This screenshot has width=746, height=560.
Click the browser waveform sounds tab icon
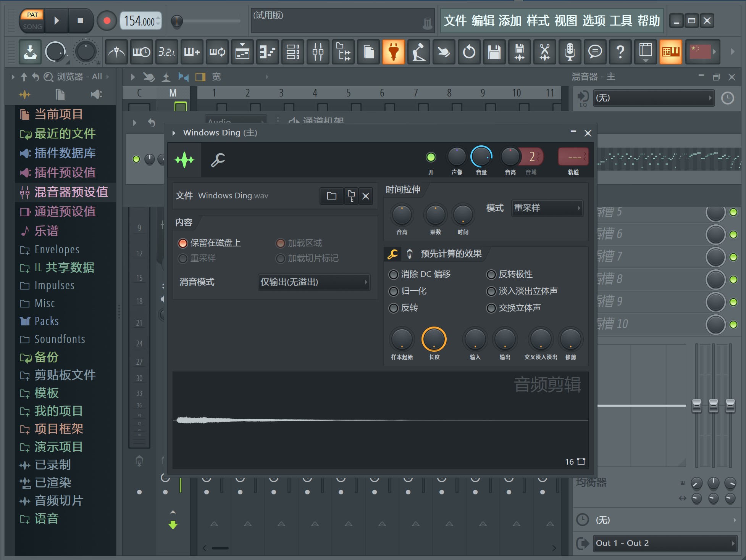[x=25, y=94]
